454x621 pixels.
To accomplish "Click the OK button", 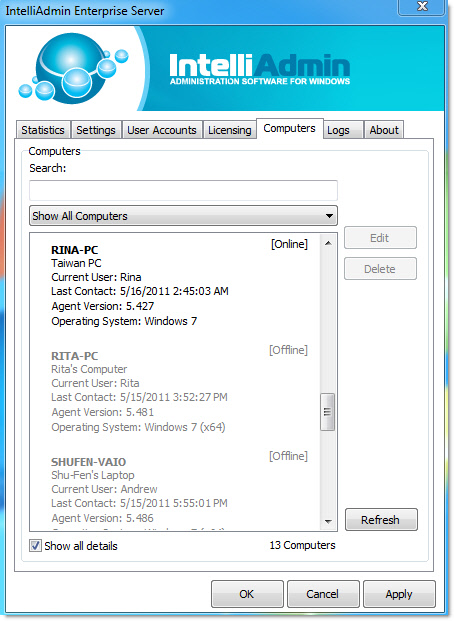I will pos(247,594).
